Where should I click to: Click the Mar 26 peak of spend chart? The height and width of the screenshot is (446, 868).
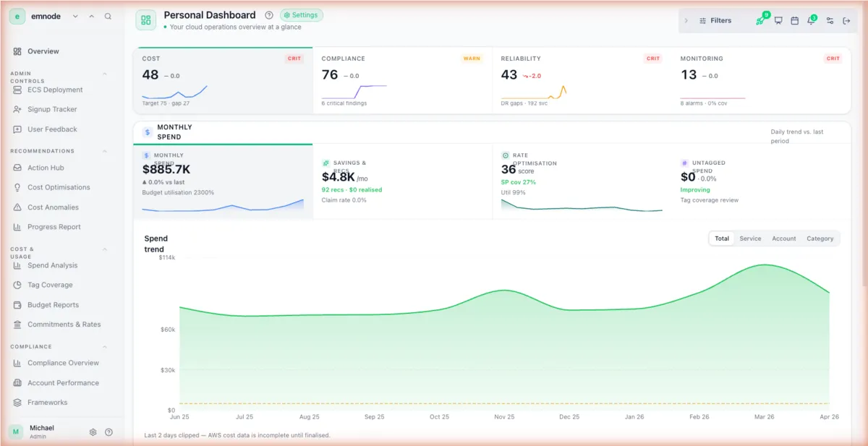point(764,265)
